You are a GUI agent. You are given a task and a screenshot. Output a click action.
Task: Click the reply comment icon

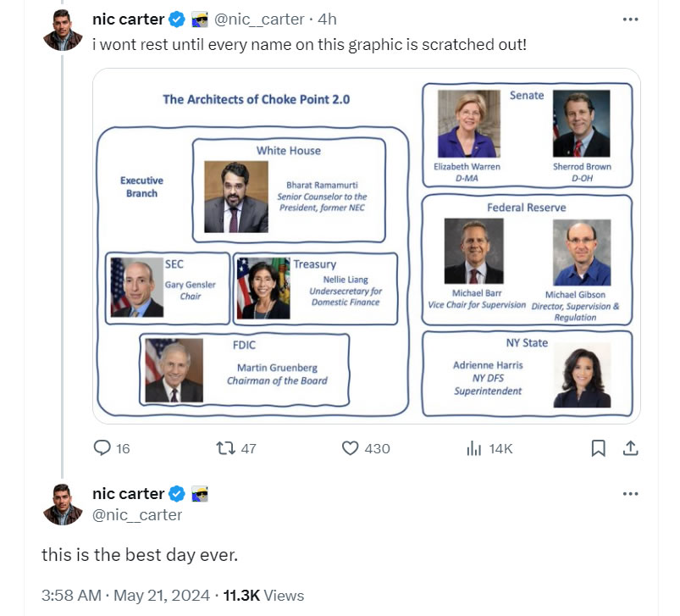pyautogui.click(x=102, y=448)
